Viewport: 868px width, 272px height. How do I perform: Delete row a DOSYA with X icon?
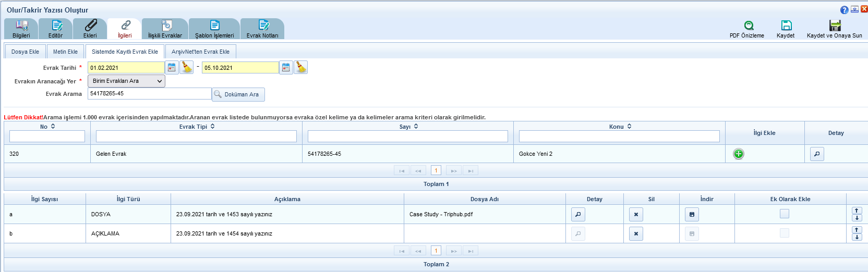636,214
